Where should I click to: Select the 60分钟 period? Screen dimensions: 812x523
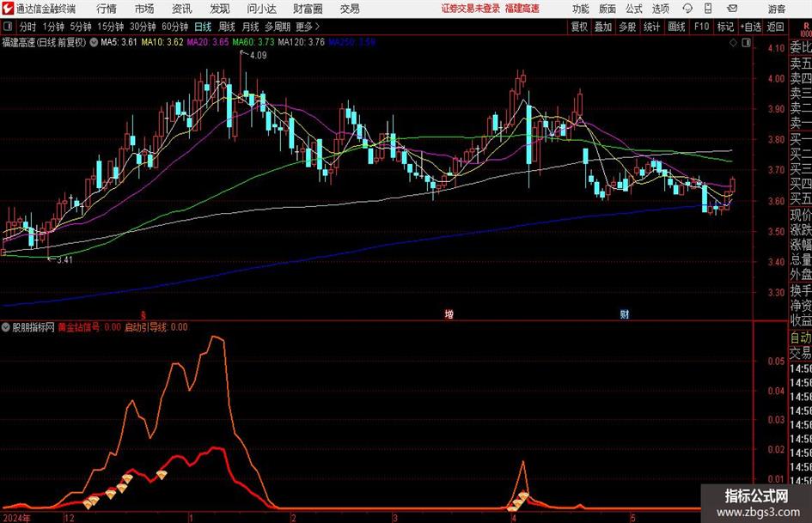pyautogui.click(x=175, y=27)
